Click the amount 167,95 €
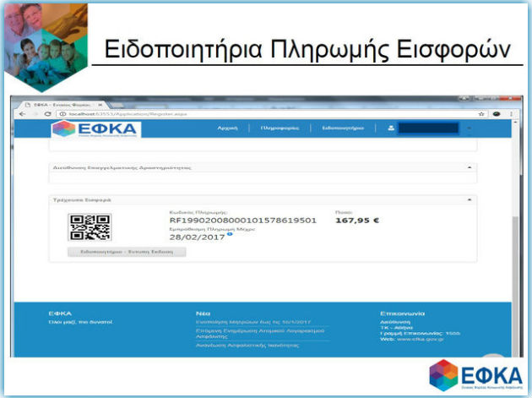Image resolution: width=532 pixels, height=398 pixels. tap(357, 221)
